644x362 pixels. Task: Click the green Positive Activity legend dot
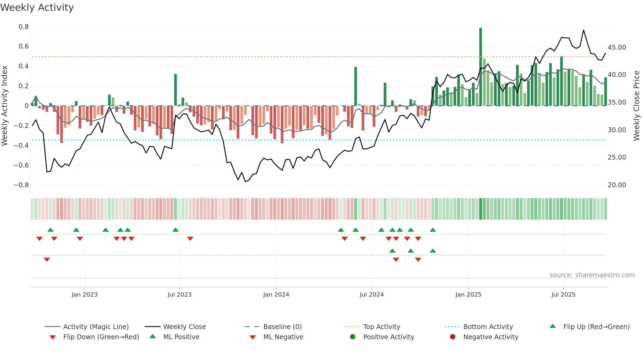pos(353,337)
